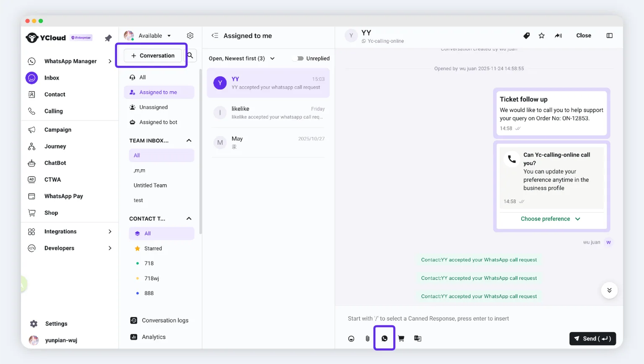The height and width of the screenshot is (364, 644).
Task: Open WhatsApp Manager from sidebar
Action: pyautogui.click(x=70, y=61)
